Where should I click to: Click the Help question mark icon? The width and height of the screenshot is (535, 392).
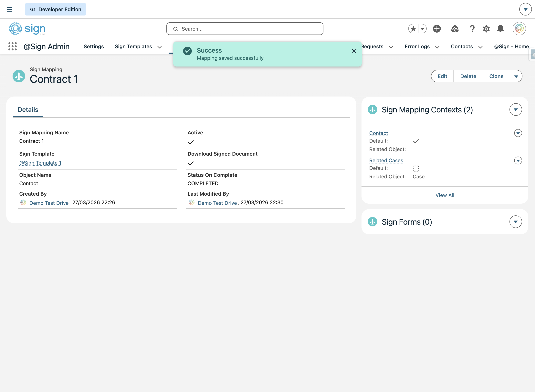(x=472, y=29)
